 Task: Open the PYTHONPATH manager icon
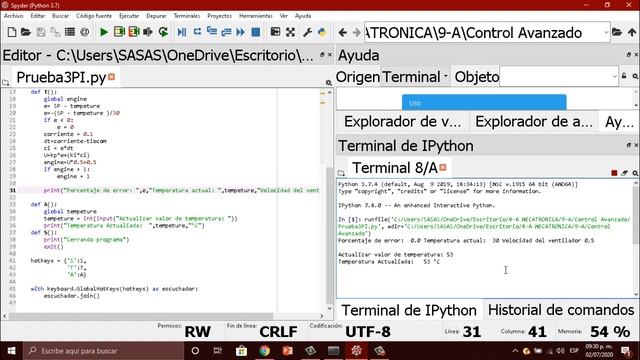click(x=322, y=32)
